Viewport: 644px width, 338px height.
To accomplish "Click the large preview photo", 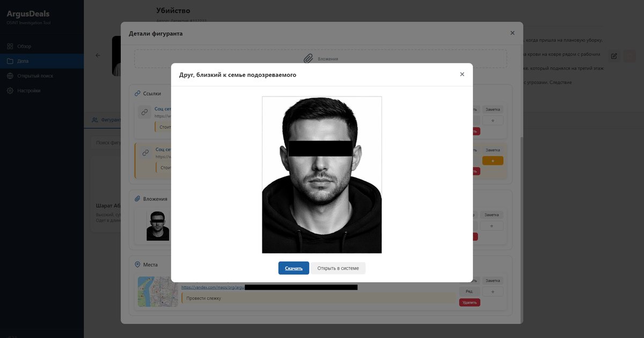I will click(x=321, y=175).
